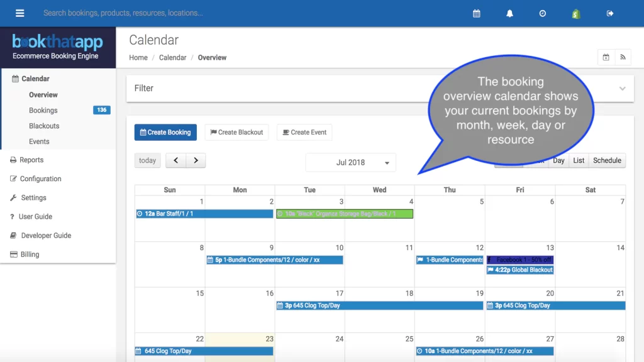This screenshot has height=362, width=644.
Task: Click the export calendar icon beside RSS
Action: [606, 57]
